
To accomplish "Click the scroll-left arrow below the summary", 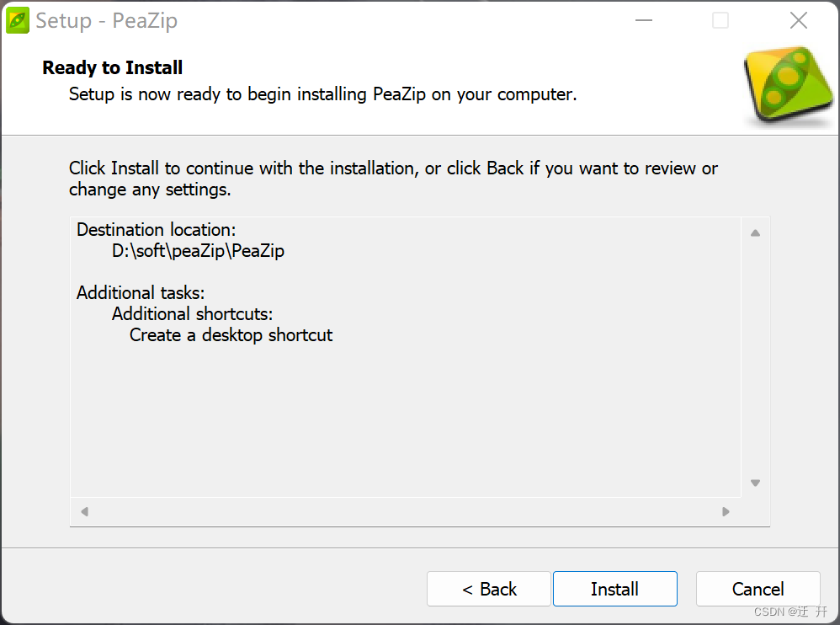I will 83,511.
